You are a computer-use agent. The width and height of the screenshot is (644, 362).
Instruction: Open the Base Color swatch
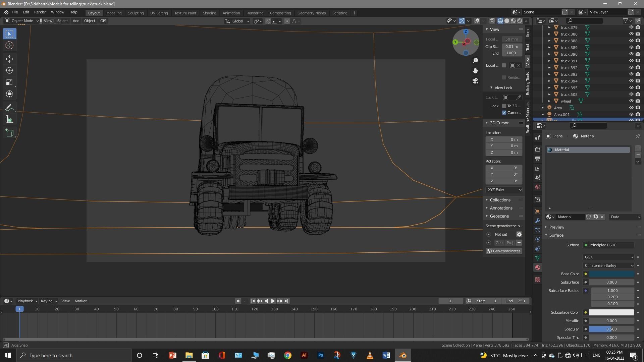[611, 274]
